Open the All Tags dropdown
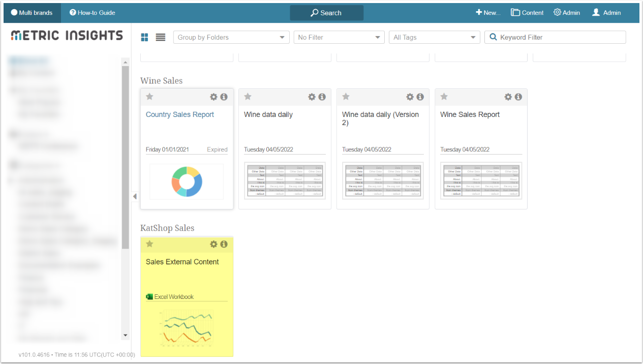 coord(435,37)
